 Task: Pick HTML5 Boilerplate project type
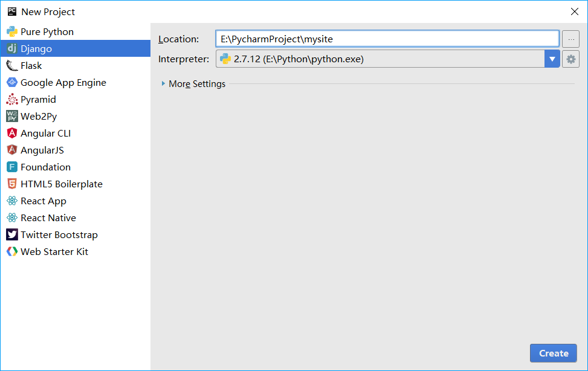pos(76,184)
